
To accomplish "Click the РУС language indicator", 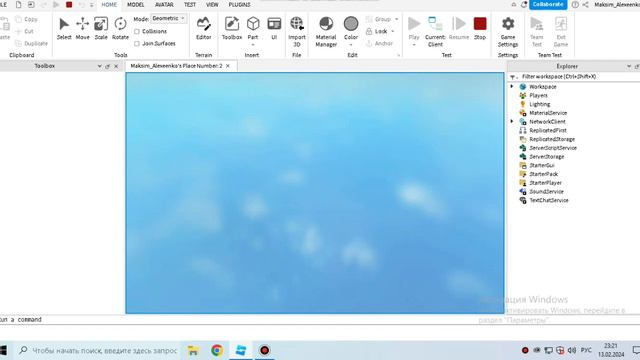I will [x=586, y=350].
